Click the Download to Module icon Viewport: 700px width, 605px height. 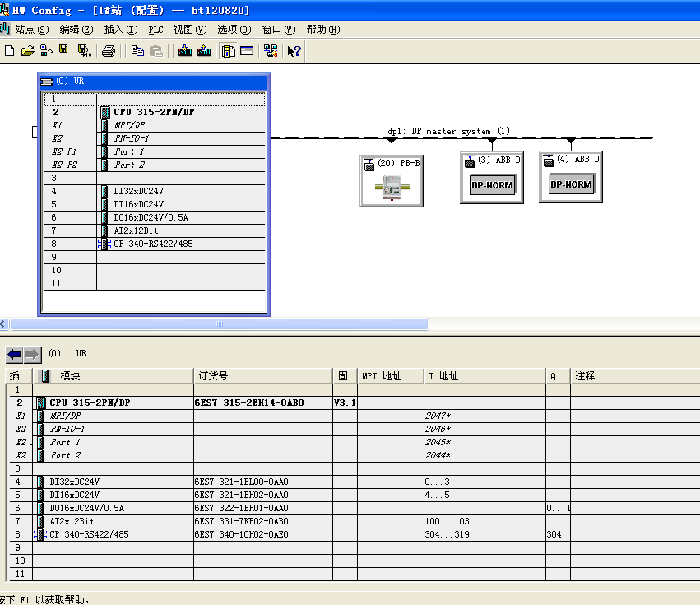[x=185, y=50]
